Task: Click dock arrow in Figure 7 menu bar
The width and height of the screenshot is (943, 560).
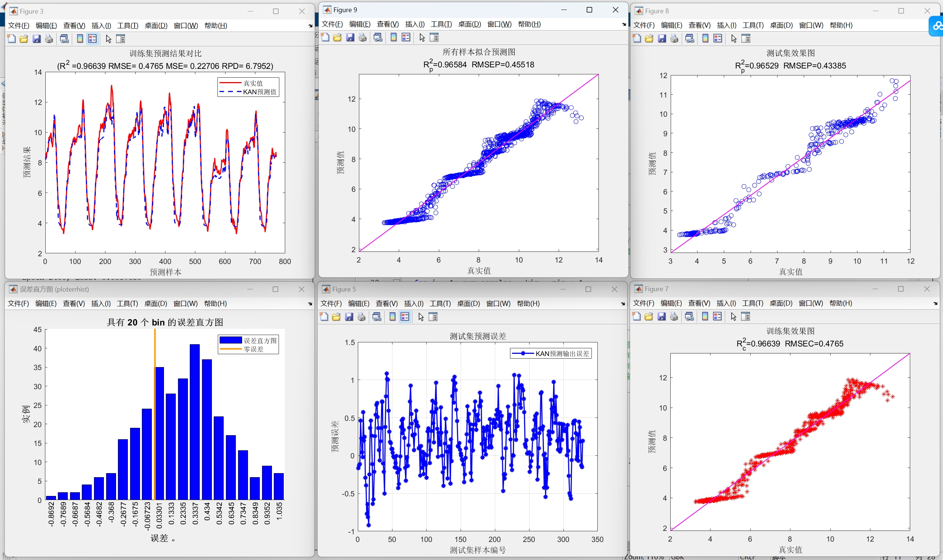Action: point(936,303)
